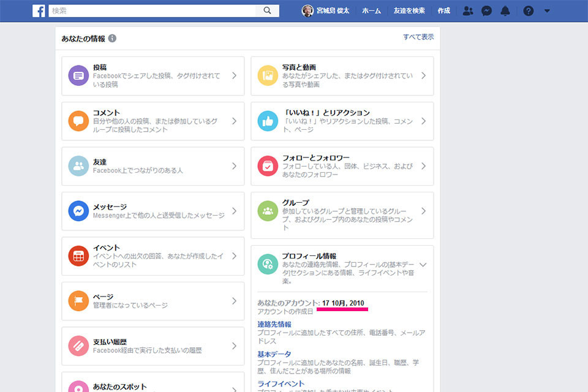Expand the コメント row chevron
Screen dimensions: 588x392
(234, 121)
